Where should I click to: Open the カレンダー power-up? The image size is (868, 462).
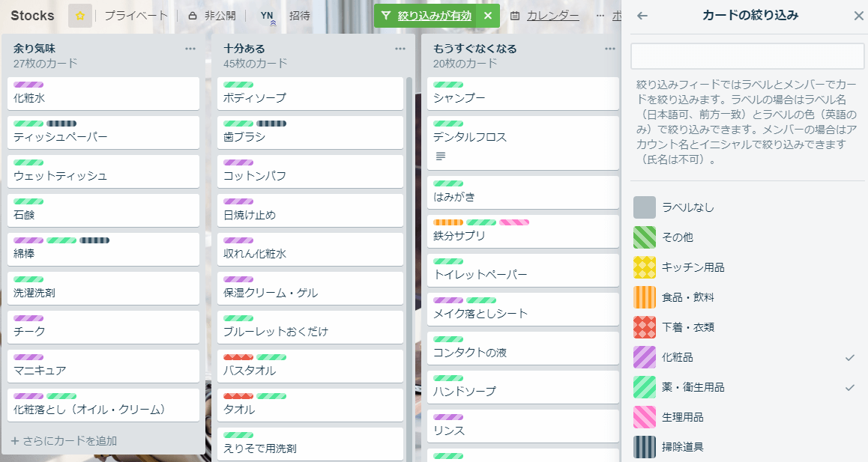545,16
